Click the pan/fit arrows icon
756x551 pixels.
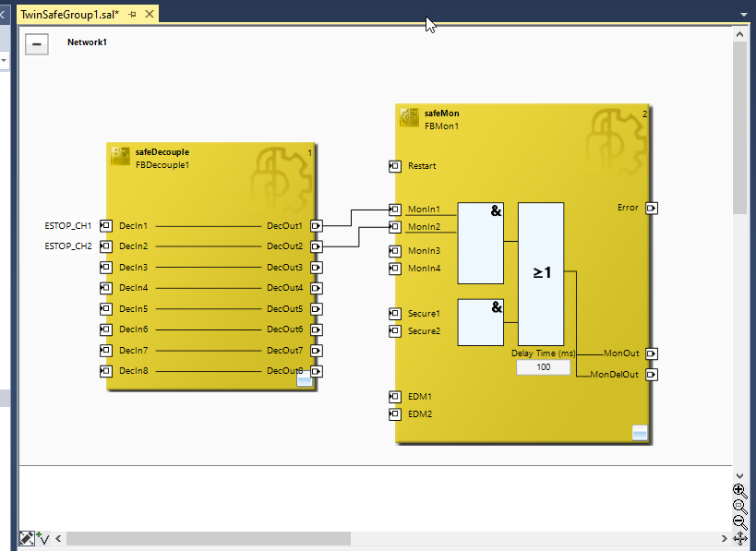click(739, 538)
